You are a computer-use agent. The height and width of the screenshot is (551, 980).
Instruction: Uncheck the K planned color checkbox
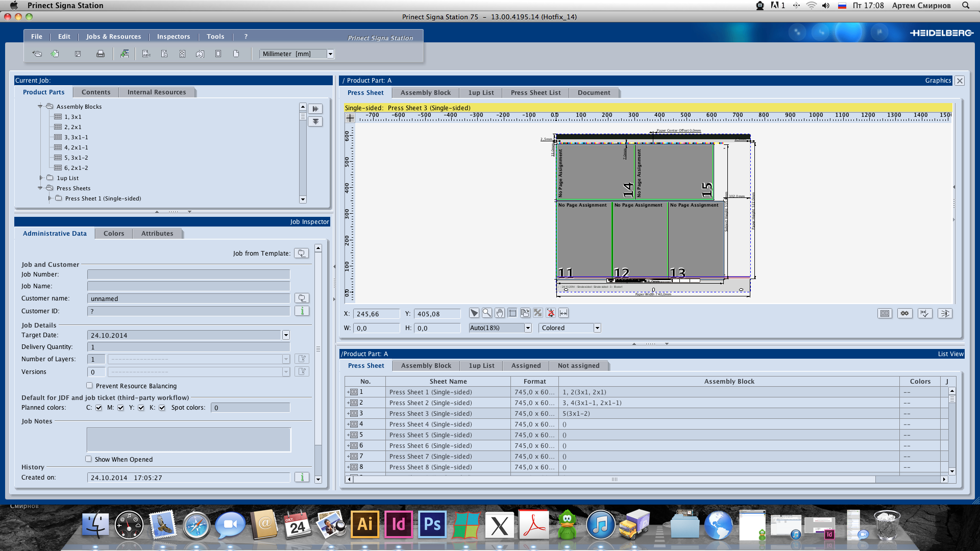(x=162, y=408)
